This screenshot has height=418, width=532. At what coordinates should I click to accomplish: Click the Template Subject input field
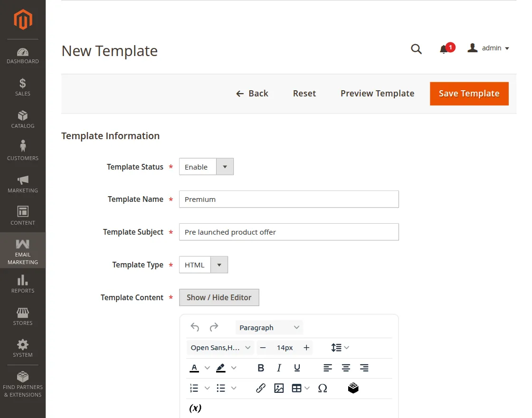(289, 232)
